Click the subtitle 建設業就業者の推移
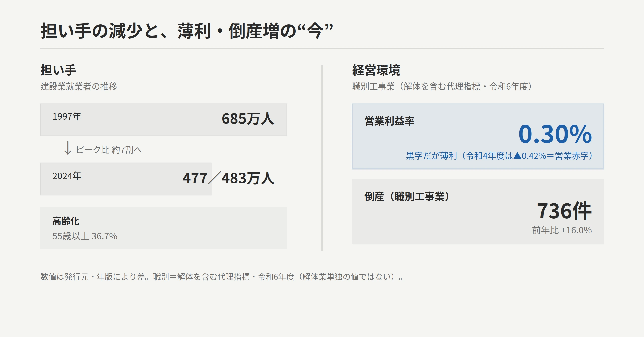Viewport: 644px width, 337px height. tap(79, 86)
